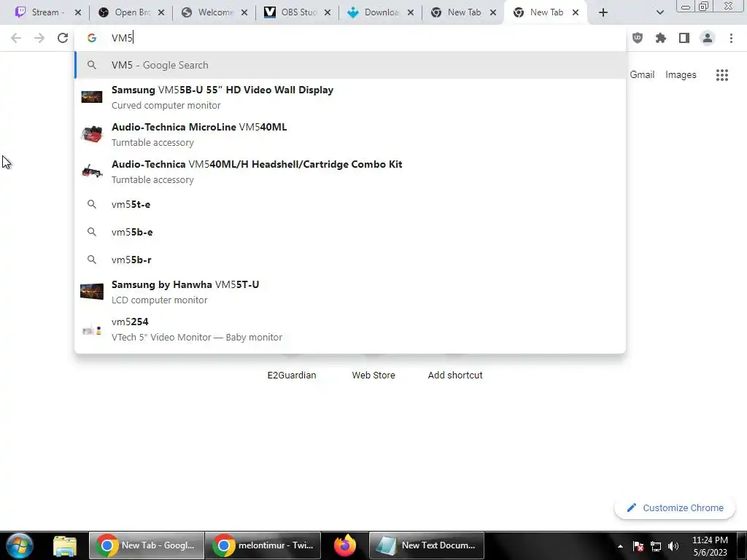Switch to New Text Document taskbar window
This screenshot has height=560, width=747.
(x=427, y=545)
